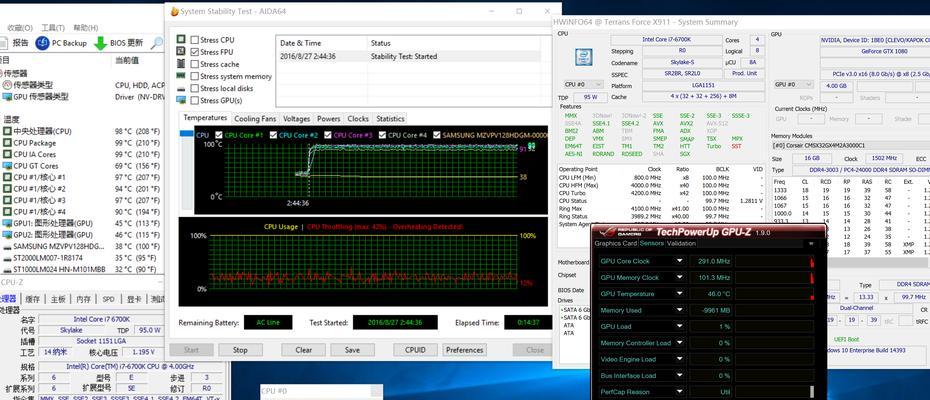Uncheck the Stress FPU checkbox
Image resolution: width=930 pixels, height=400 pixels.
195,52
